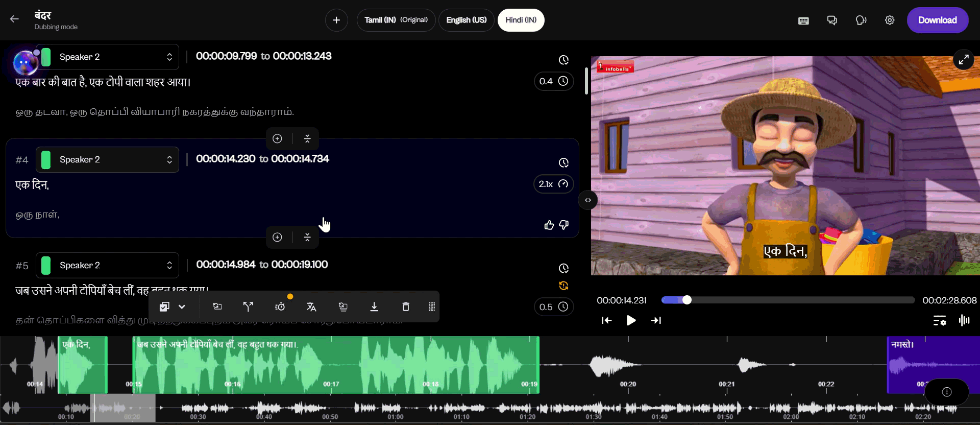
Task: Open keyboard shortcuts from the top bar
Action: (x=803, y=20)
